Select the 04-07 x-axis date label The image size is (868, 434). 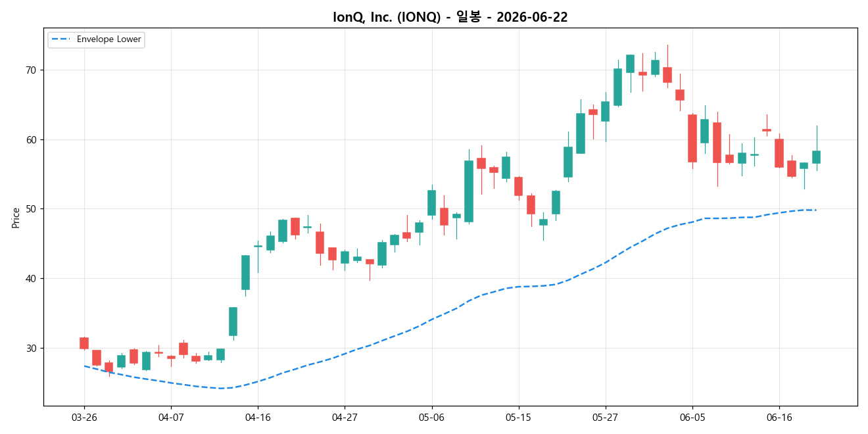(x=171, y=418)
